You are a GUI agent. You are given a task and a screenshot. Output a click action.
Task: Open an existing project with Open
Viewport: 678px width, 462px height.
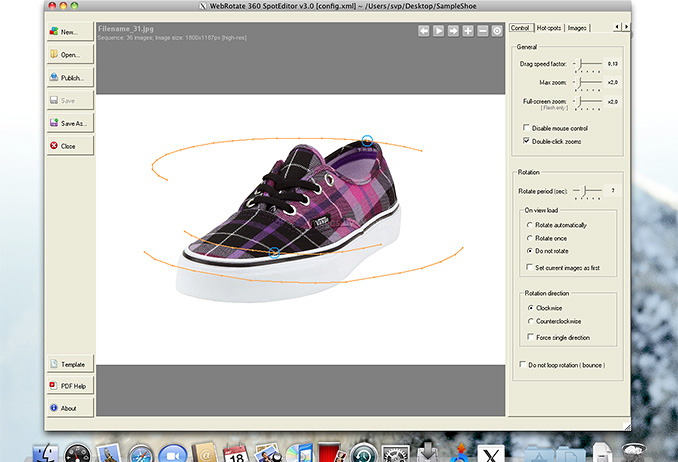pyautogui.click(x=70, y=55)
